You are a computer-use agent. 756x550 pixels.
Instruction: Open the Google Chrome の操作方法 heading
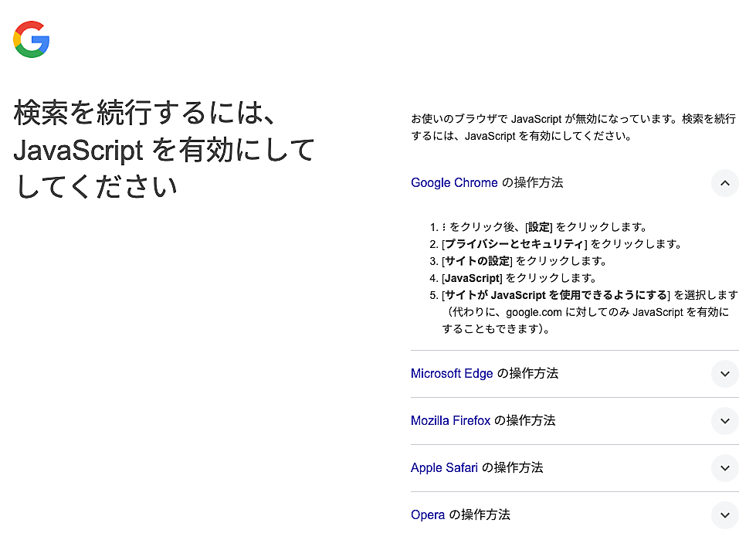point(487,183)
